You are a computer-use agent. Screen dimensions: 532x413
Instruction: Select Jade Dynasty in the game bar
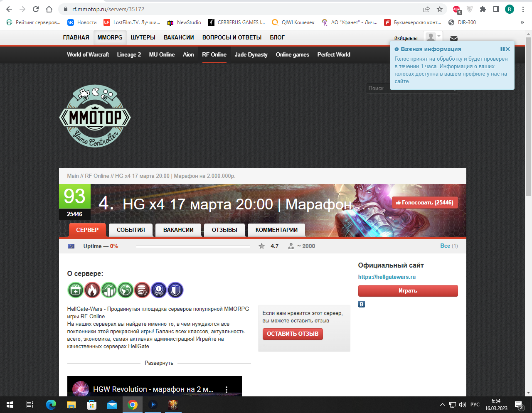[x=251, y=54]
